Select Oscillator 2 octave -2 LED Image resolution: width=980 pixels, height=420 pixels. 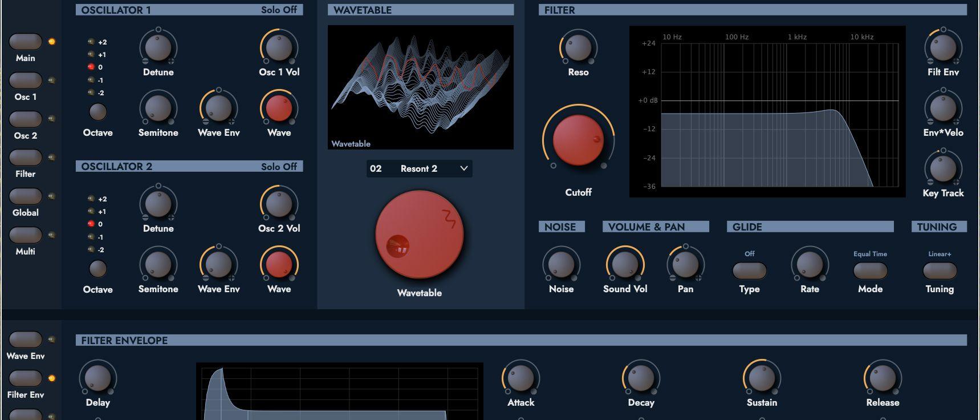(x=91, y=249)
